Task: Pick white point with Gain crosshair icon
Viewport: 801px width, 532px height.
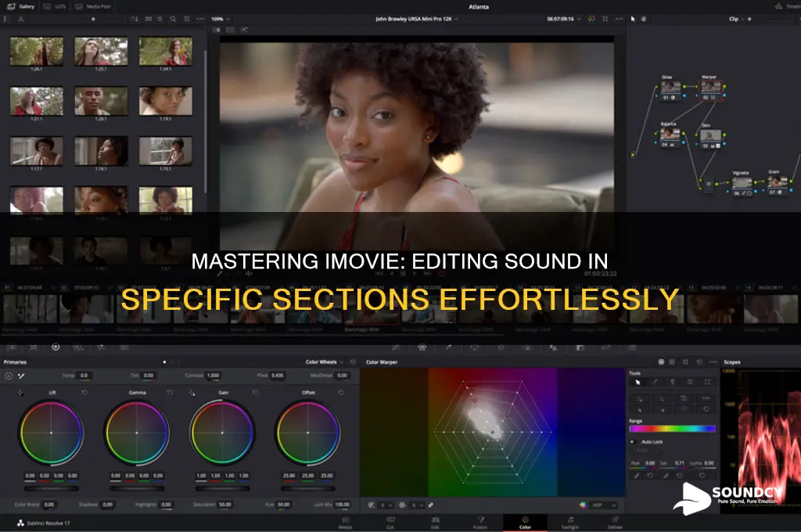Action: pos(192,393)
